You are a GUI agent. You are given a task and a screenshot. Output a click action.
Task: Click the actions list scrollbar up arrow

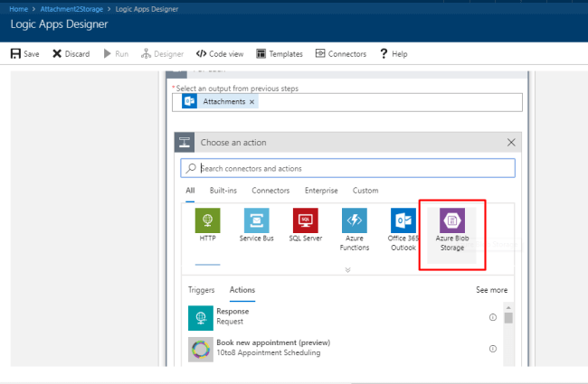[x=508, y=307]
